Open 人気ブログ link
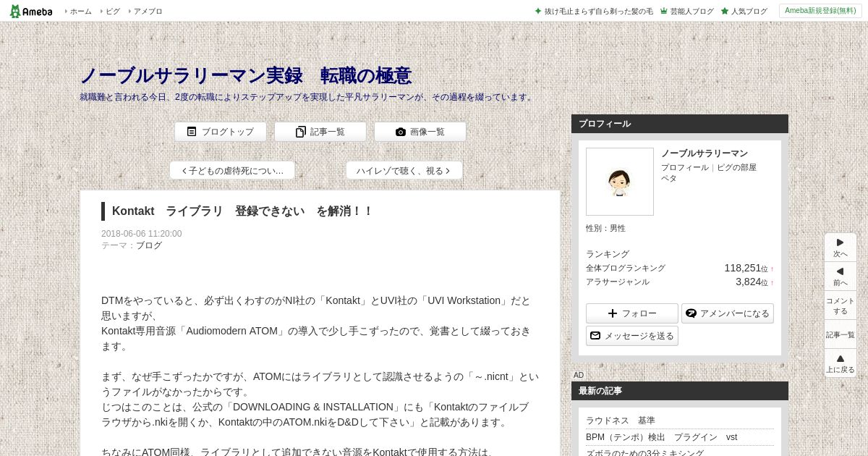This screenshot has width=868, height=456. [x=749, y=12]
